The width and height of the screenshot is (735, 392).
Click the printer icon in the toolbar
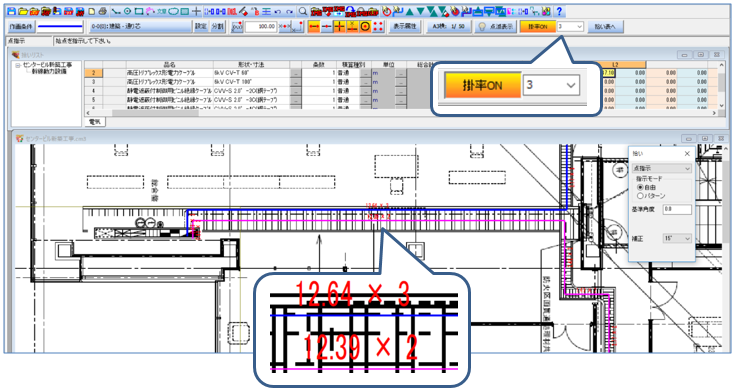(103, 11)
